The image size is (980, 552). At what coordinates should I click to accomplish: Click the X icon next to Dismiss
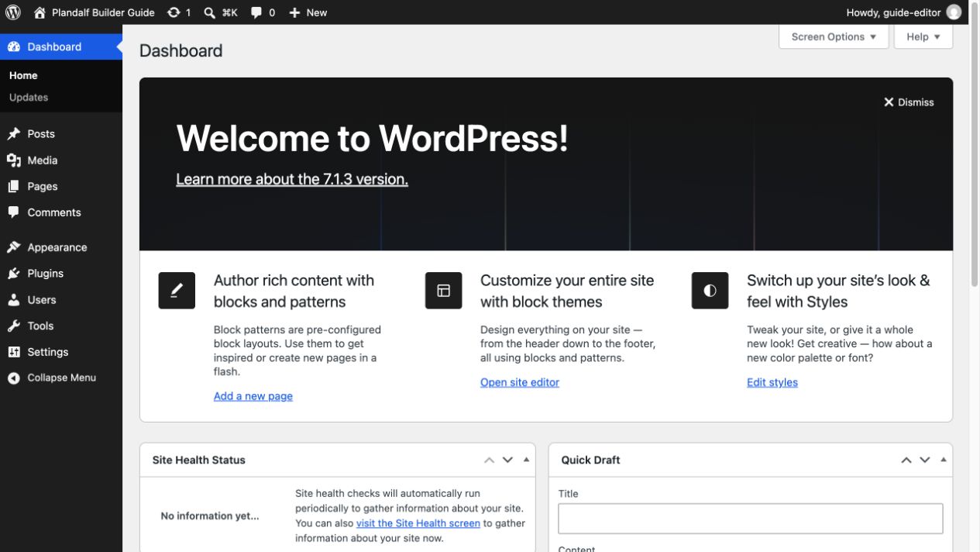[x=889, y=102]
